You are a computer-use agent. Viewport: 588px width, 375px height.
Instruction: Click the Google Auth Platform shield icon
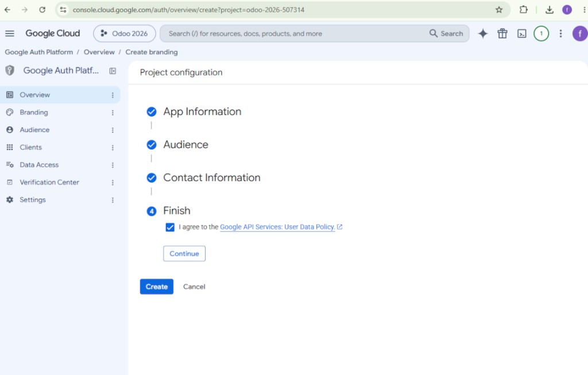pos(10,70)
